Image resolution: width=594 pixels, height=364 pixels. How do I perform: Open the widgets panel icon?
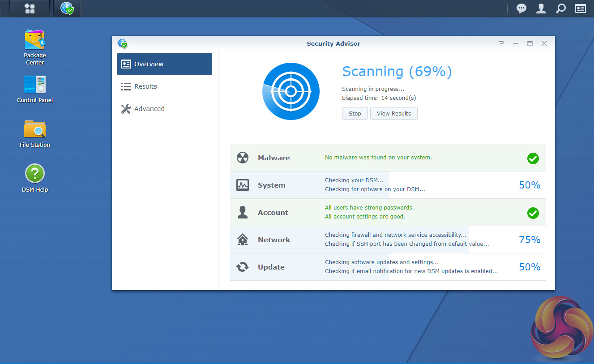point(581,9)
